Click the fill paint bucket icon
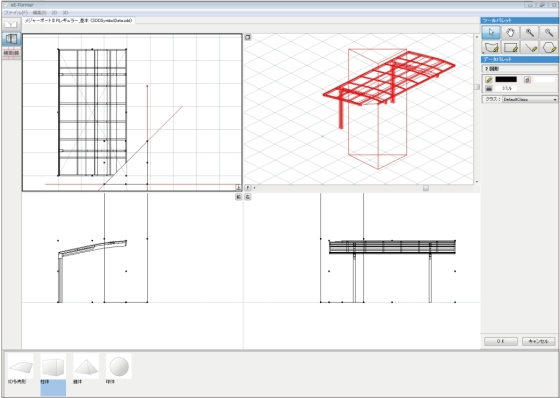The width and height of the screenshot is (560, 398). click(x=527, y=80)
